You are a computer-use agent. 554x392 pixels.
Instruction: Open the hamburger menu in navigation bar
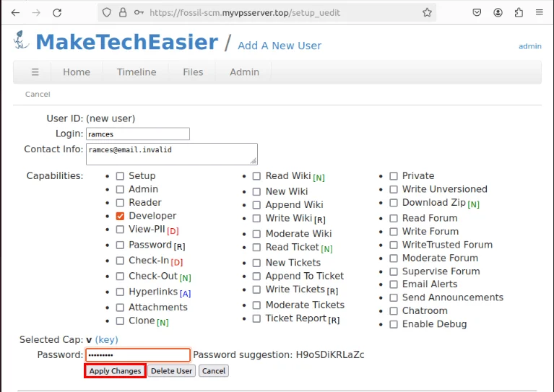click(x=35, y=72)
